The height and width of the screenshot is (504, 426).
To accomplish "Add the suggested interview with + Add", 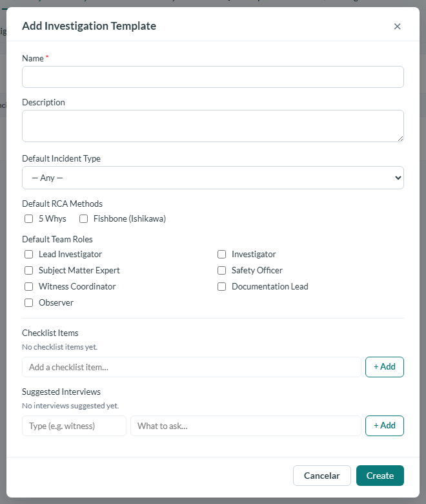I will coord(385,426).
